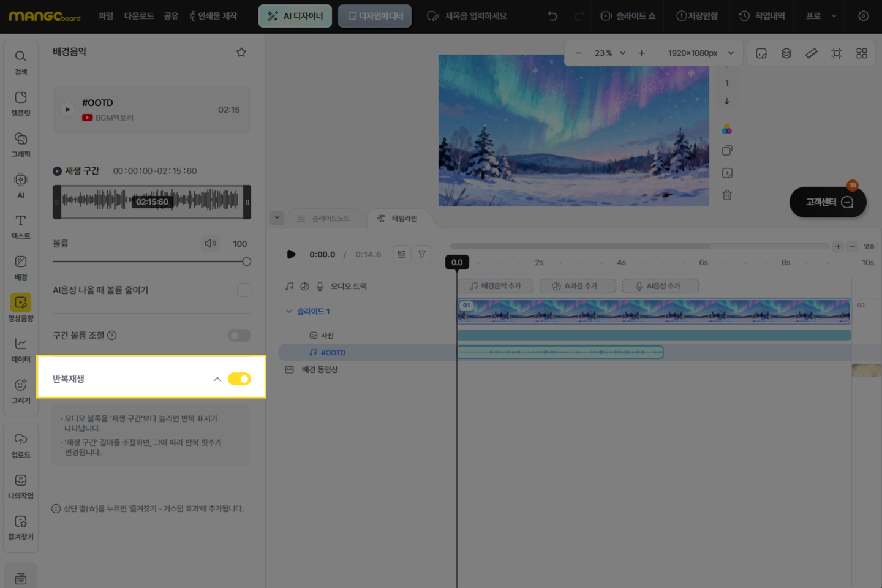Click the favorite star icon for 배경음악

(241, 52)
